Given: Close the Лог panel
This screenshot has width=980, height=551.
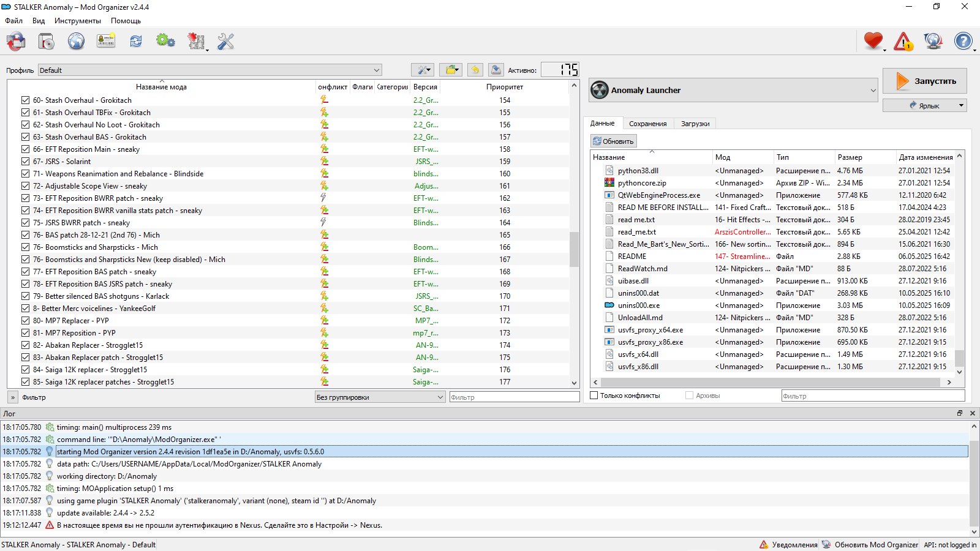Looking at the screenshot, I should click(x=973, y=413).
